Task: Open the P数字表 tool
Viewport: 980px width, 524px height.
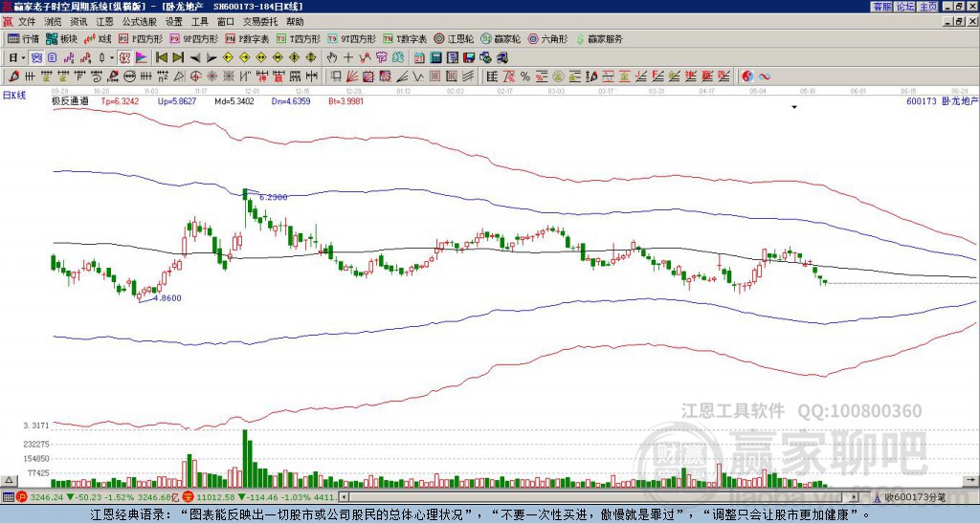Action: click(x=248, y=38)
